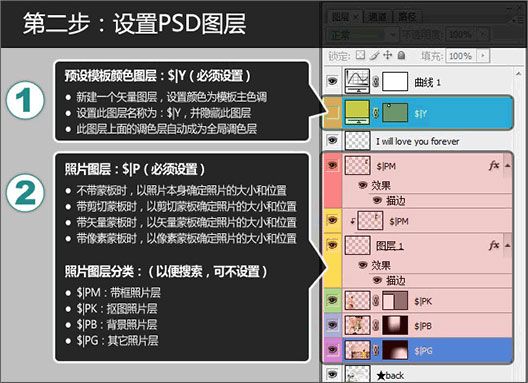Toggle 效果 eye under the top $|PM layer

click(x=363, y=185)
